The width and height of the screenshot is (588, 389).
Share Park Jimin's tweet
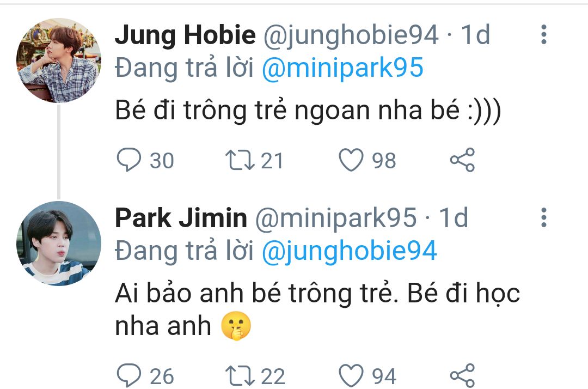point(463,376)
